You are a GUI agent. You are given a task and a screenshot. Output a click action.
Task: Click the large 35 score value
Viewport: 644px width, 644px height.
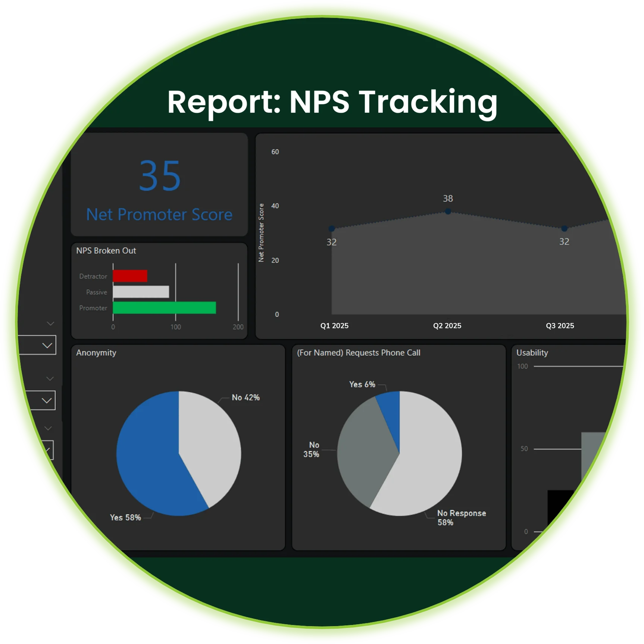click(160, 176)
